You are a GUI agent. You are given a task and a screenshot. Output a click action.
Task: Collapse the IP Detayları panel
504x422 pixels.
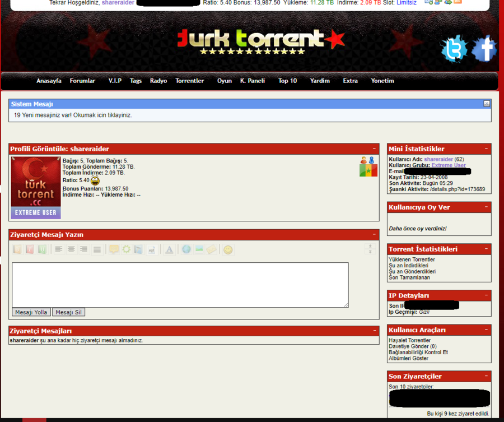[x=486, y=295]
